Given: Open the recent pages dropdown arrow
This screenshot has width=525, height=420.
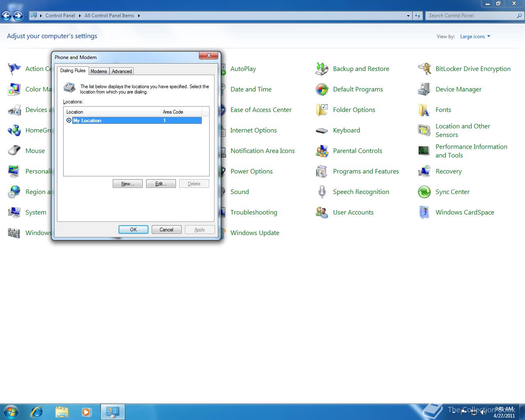Looking at the screenshot, I should coord(26,16).
